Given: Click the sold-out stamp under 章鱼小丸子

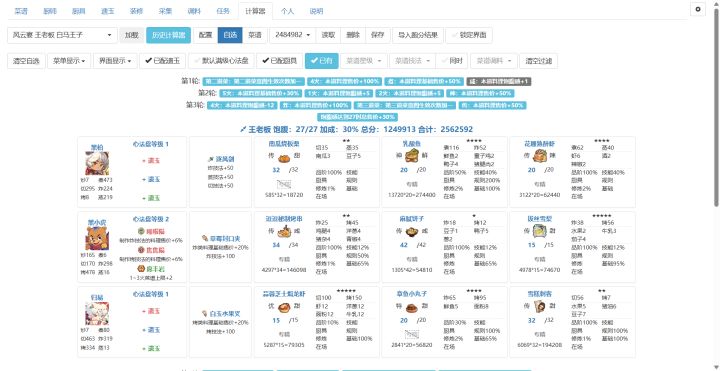Looking at the screenshot, I should 412,335.
